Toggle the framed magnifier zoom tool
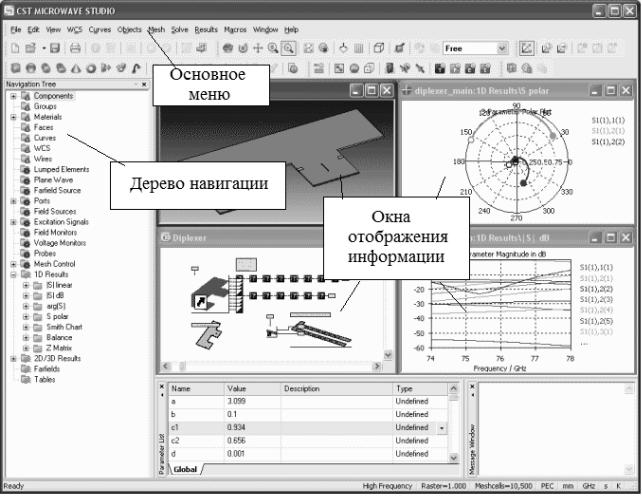 pyautogui.click(x=288, y=48)
